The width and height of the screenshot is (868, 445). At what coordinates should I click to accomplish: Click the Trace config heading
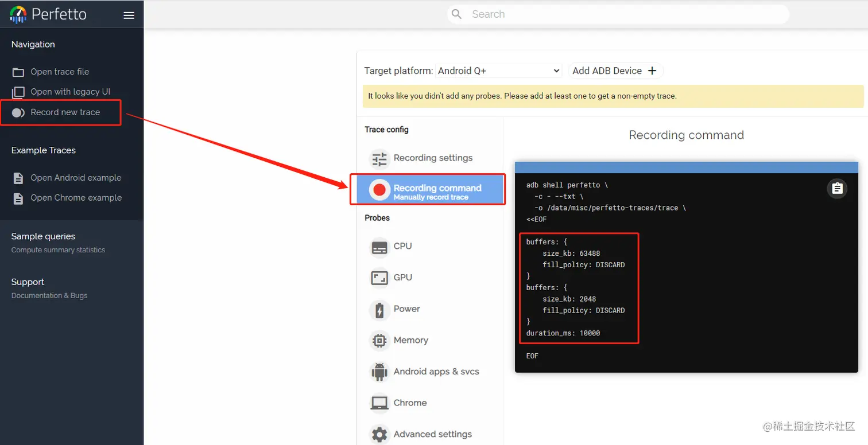pos(386,130)
